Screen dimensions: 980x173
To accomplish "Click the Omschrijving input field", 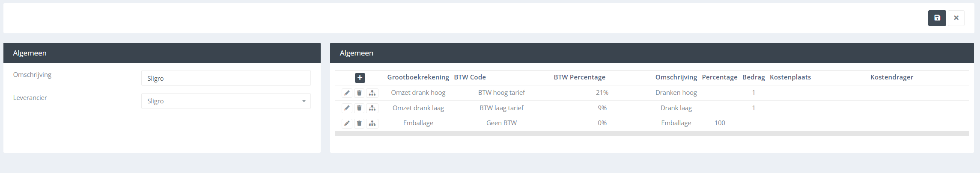I will point(226,78).
